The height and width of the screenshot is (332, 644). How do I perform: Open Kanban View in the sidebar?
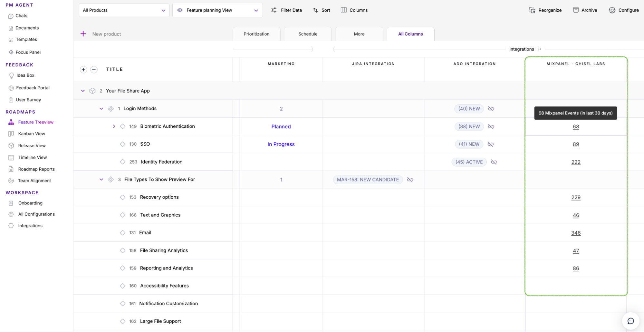click(x=32, y=134)
